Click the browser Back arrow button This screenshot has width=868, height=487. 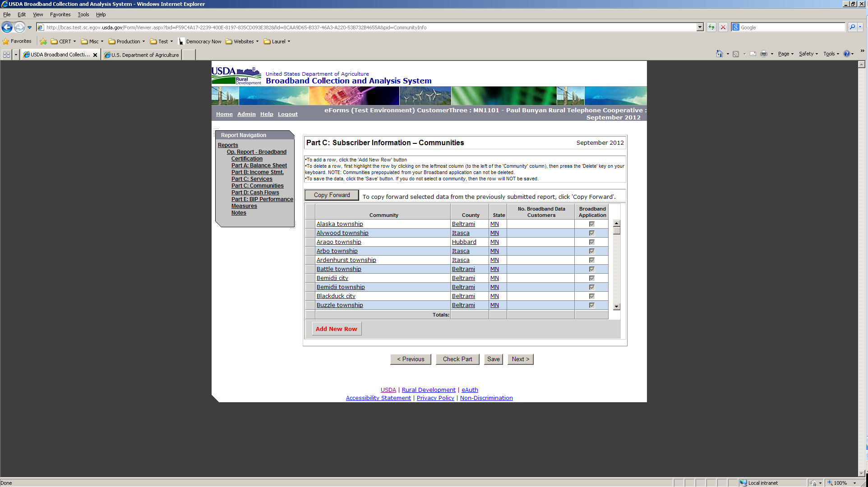pyautogui.click(x=7, y=28)
